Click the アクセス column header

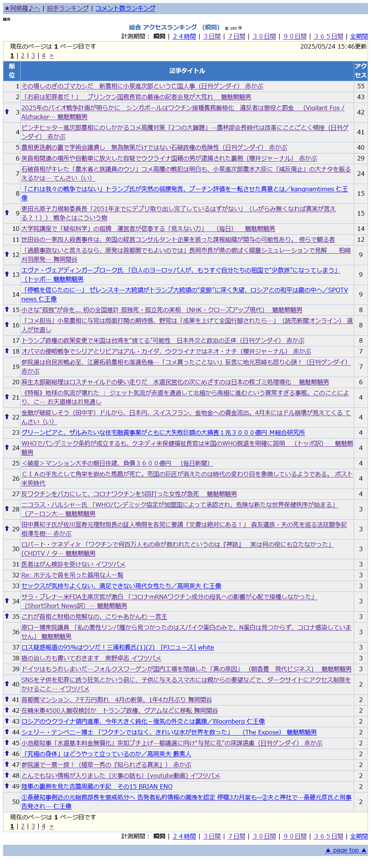(x=361, y=71)
